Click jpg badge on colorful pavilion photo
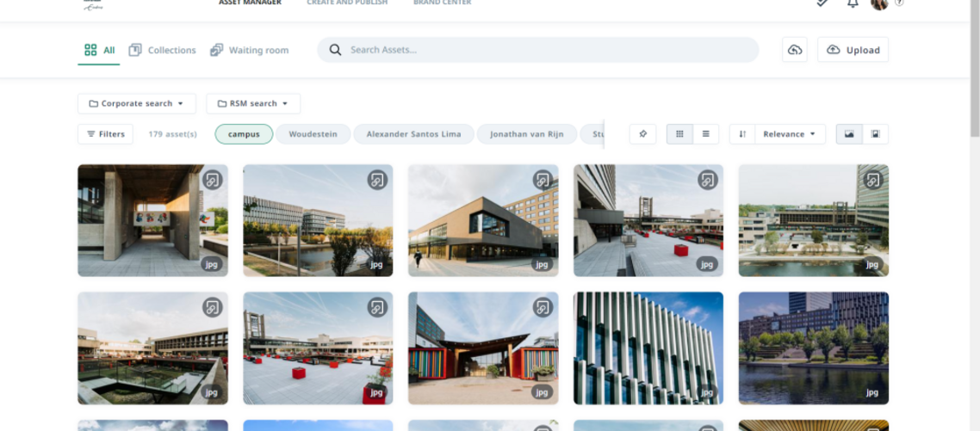Viewport: 980px width, 431px height. click(542, 391)
